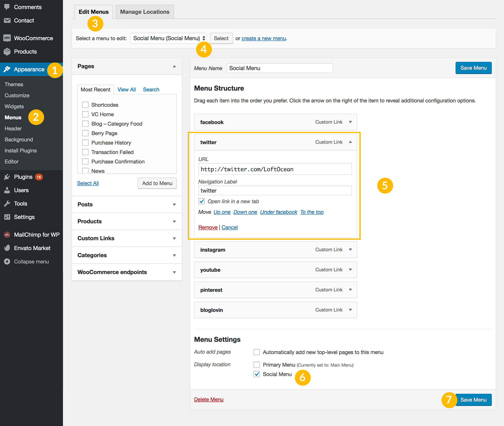The image size is (504, 426).
Task: Collapse the twitter menu item options
Action: pos(350,142)
